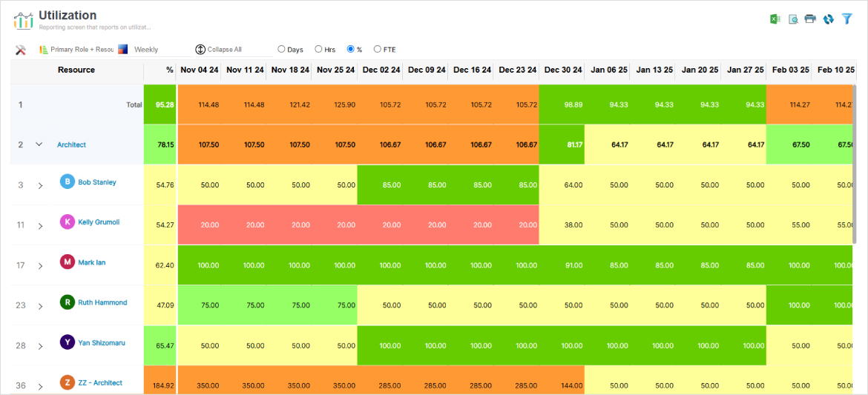Expand Ruth Hammond's row
The image size is (868, 395).
tap(40, 306)
